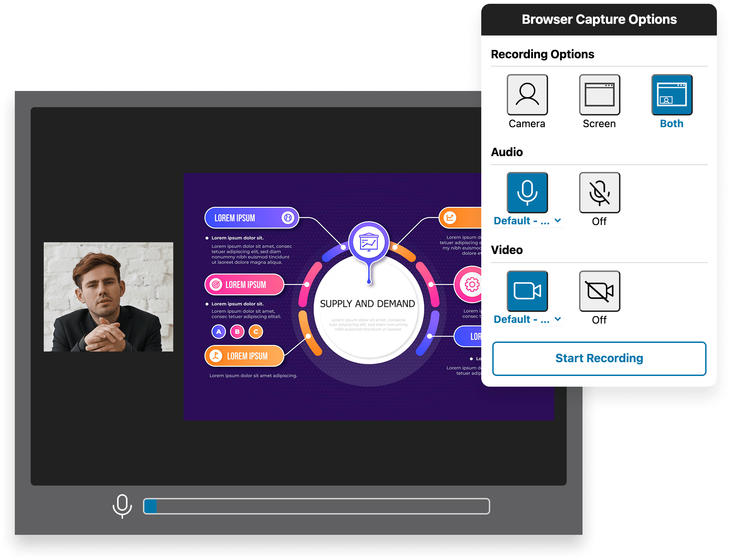731x560 pixels.
Task: Choose the Both recording option
Action: (x=672, y=95)
